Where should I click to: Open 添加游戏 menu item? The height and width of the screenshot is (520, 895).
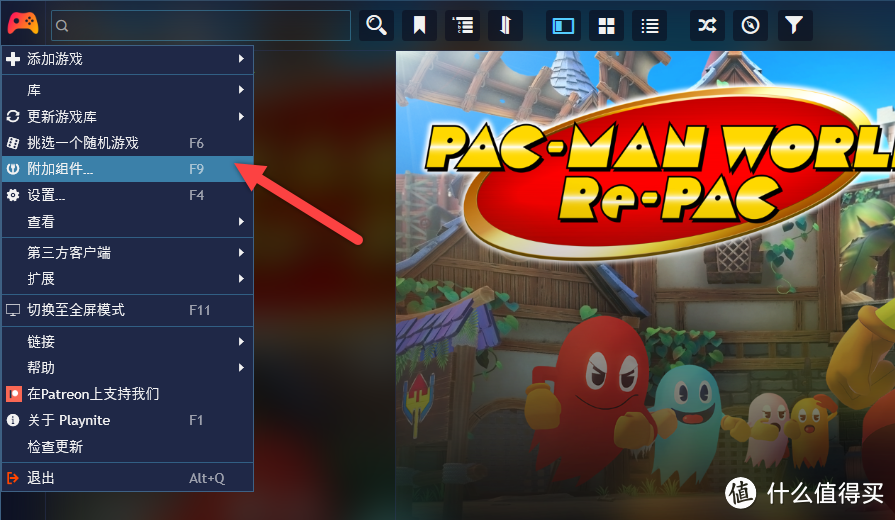tap(128, 59)
